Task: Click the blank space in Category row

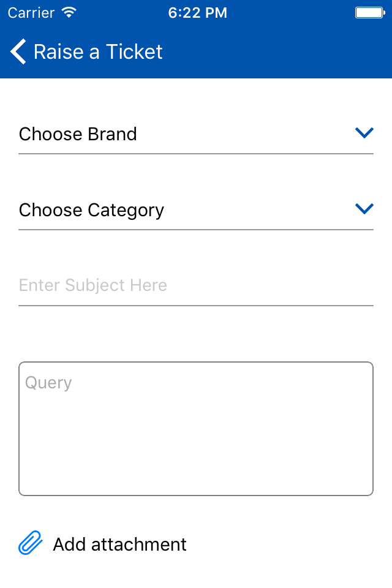Action: click(x=260, y=210)
